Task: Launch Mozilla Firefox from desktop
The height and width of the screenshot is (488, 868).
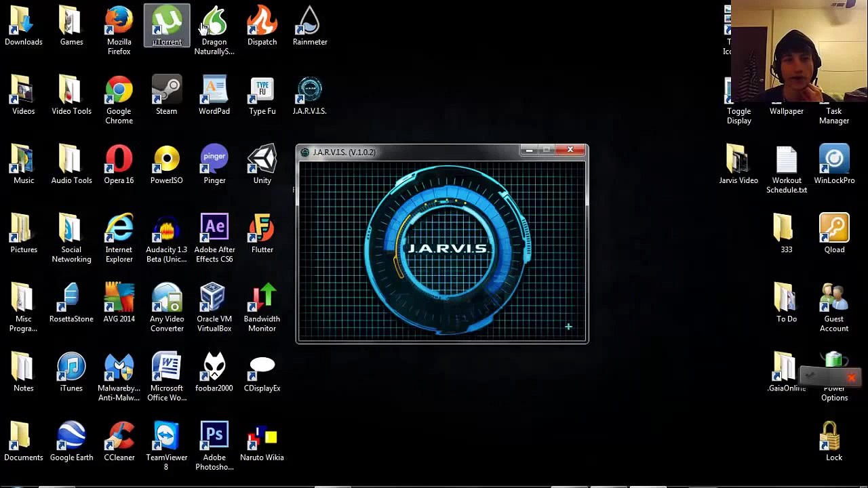Action: pyautogui.click(x=119, y=30)
